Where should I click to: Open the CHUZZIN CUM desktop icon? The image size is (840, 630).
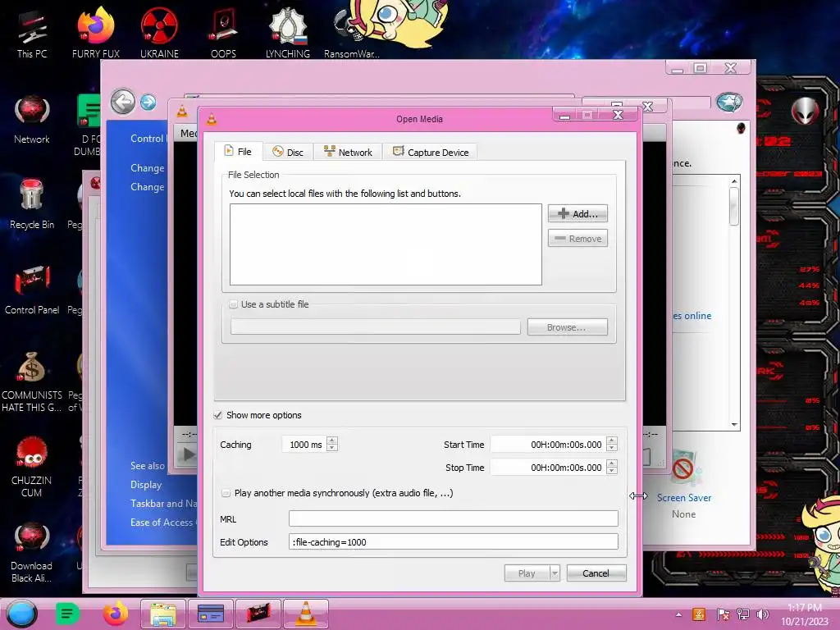[x=32, y=466]
